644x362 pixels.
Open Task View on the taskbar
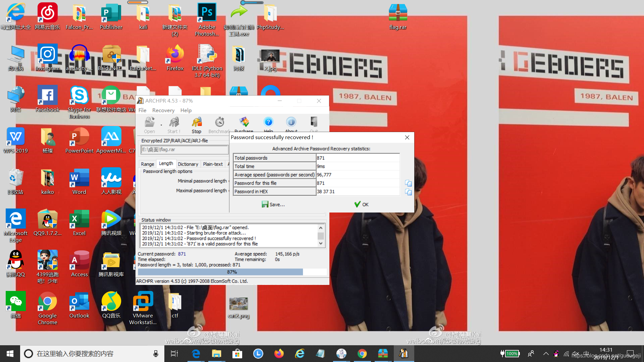tap(174, 354)
